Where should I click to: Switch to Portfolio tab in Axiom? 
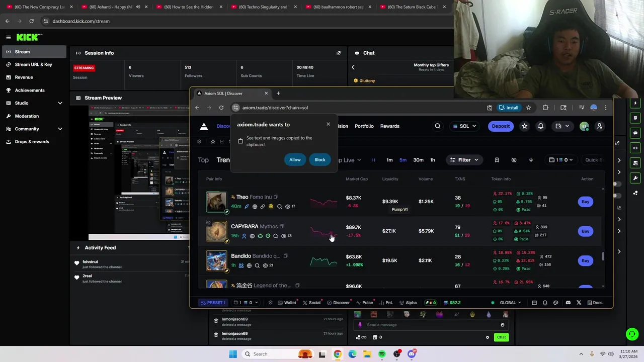tap(364, 126)
